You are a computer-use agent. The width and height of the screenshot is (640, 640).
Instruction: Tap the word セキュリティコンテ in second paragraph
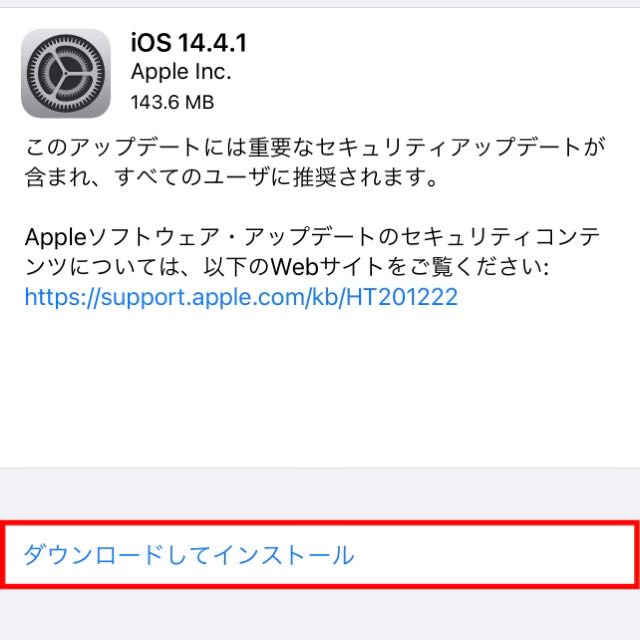coord(500,237)
